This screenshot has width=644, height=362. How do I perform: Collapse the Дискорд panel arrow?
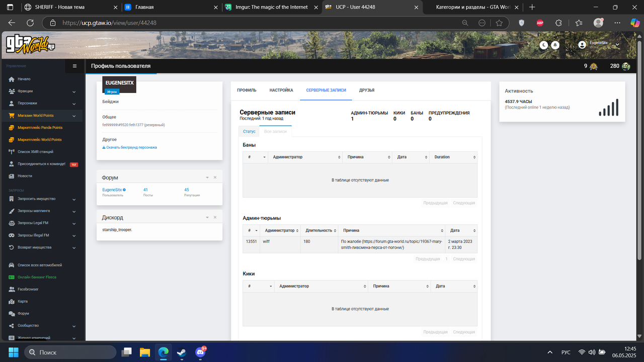[207, 217]
